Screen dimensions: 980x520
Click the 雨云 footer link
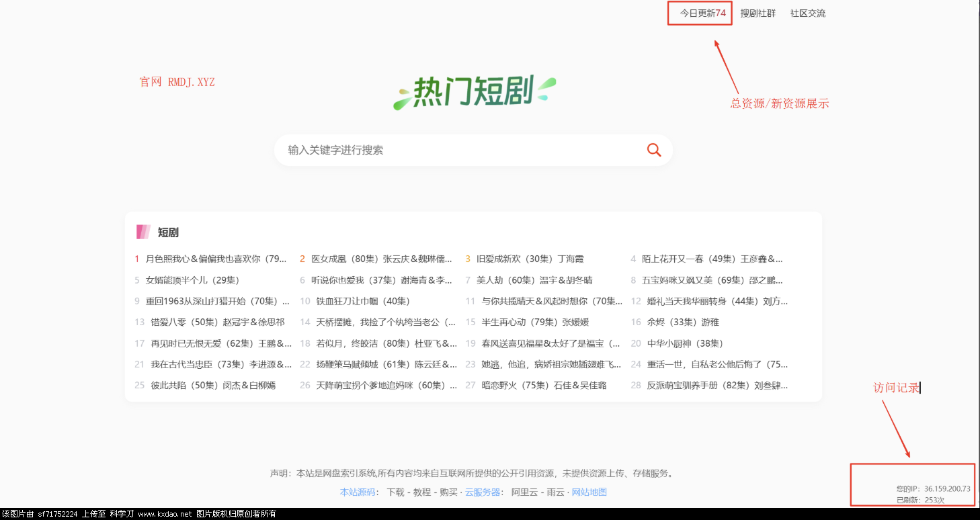tap(555, 492)
